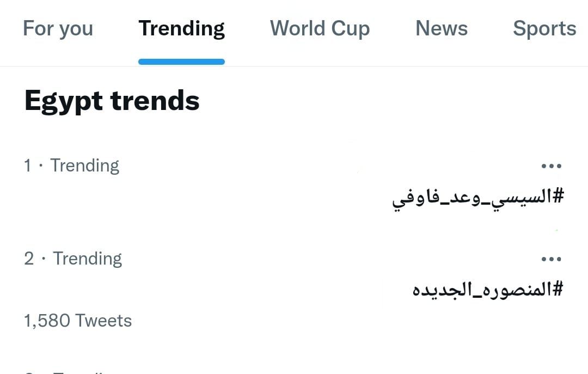
Task: Switch to the Sports tab
Action: [x=544, y=29]
